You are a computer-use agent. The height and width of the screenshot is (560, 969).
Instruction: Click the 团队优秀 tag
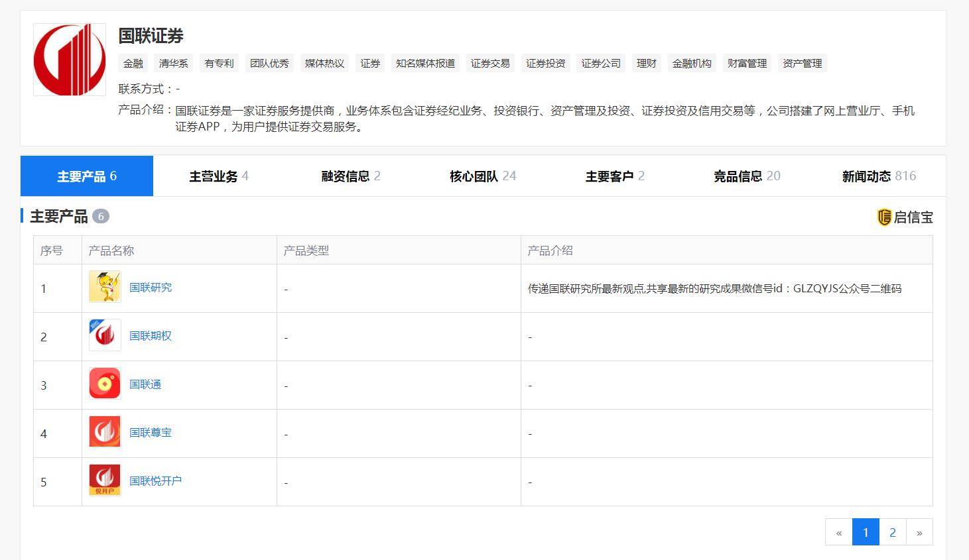coord(269,64)
